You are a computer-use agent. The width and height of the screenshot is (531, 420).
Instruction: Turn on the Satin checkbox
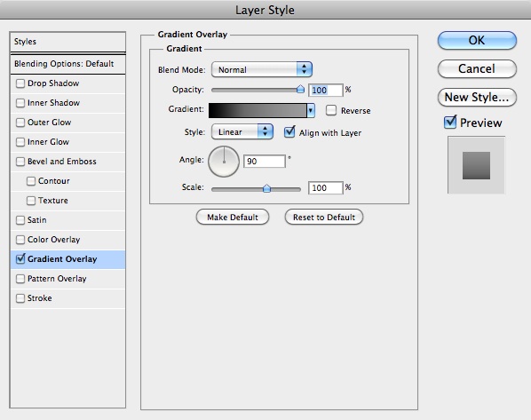click(x=20, y=220)
